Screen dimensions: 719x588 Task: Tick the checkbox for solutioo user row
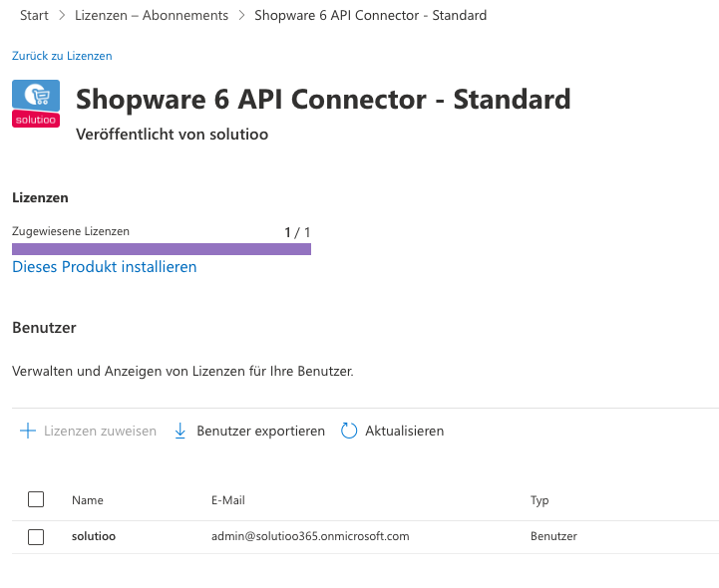click(x=36, y=536)
